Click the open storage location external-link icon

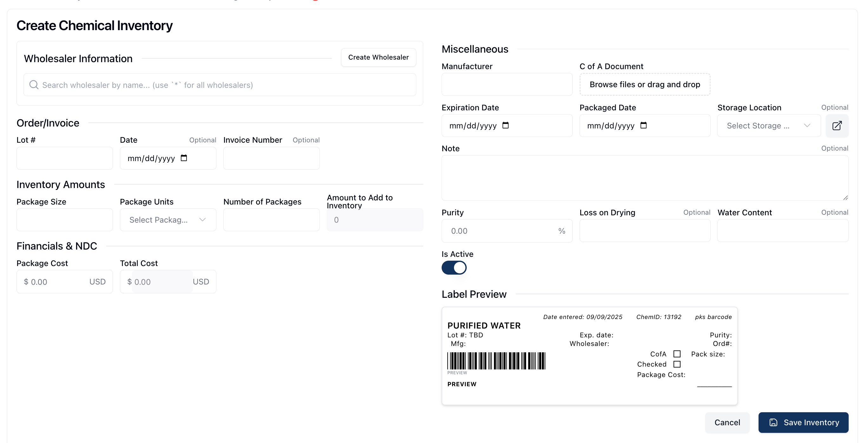coord(837,126)
